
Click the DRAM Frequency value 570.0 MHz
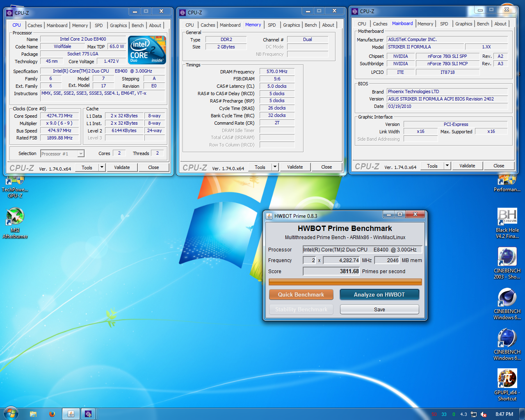pyautogui.click(x=277, y=71)
